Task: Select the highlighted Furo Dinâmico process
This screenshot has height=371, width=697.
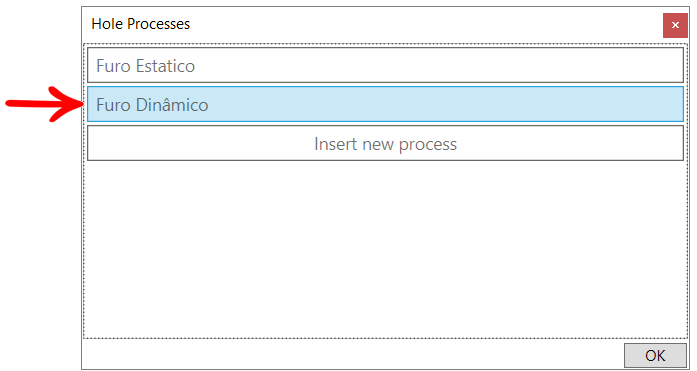Action: point(385,104)
